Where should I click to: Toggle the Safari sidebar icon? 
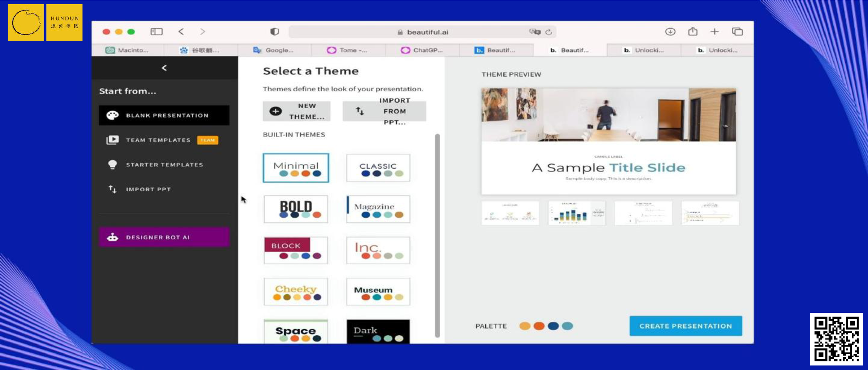pos(156,32)
